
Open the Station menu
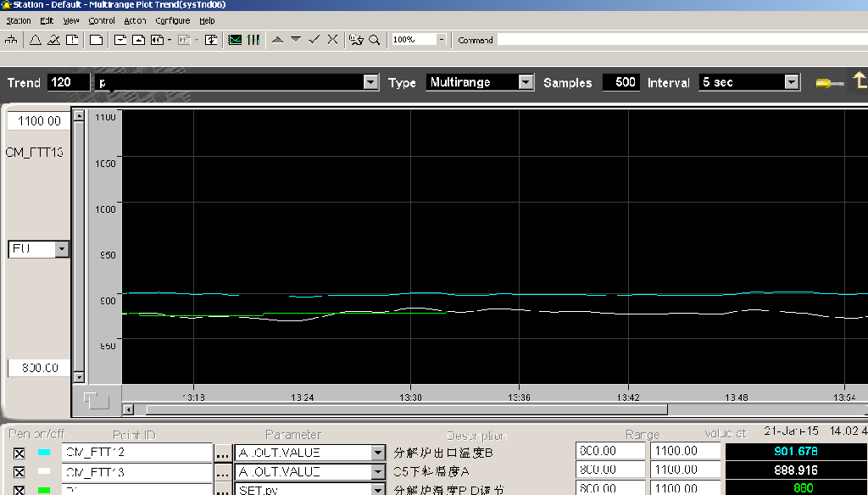19,20
